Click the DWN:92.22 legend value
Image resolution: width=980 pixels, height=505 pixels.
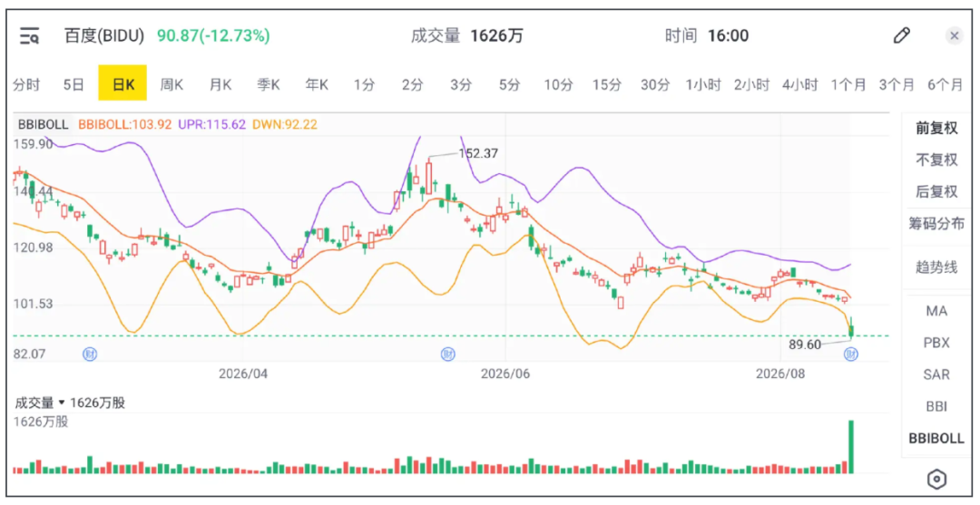284,124
